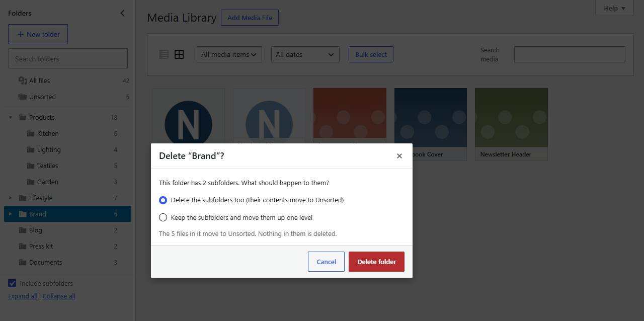Screen dimensions: 644x321
Task: Select the Garden folder label
Action: pos(48,182)
